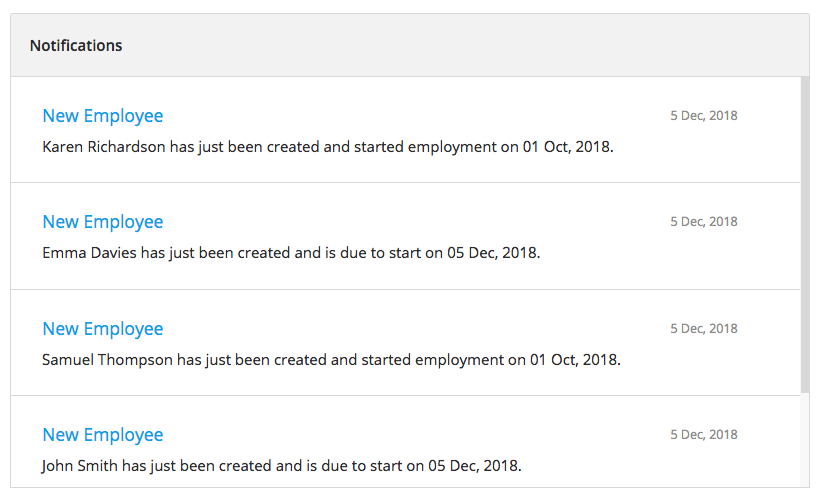Select Karen Richardson notification message text
The width and height of the screenshot is (818, 497).
[x=328, y=147]
